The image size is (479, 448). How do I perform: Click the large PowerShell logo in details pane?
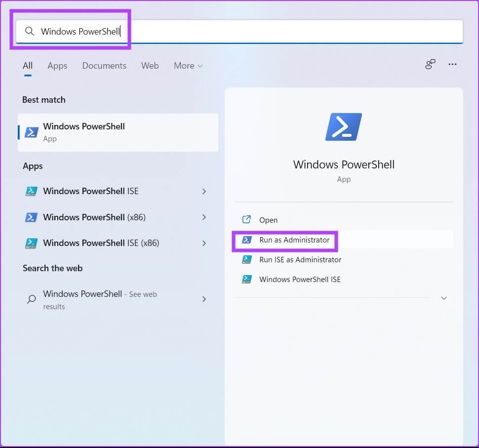point(344,127)
